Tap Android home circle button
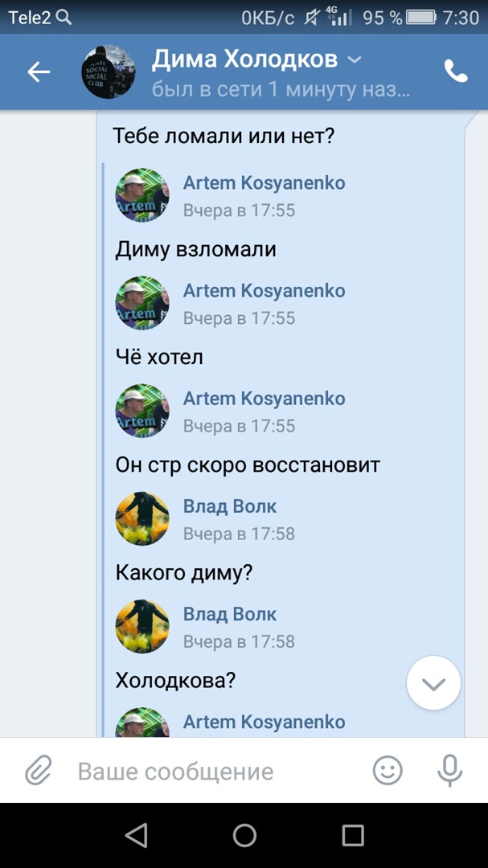This screenshot has width=488, height=868. coord(244,835)
